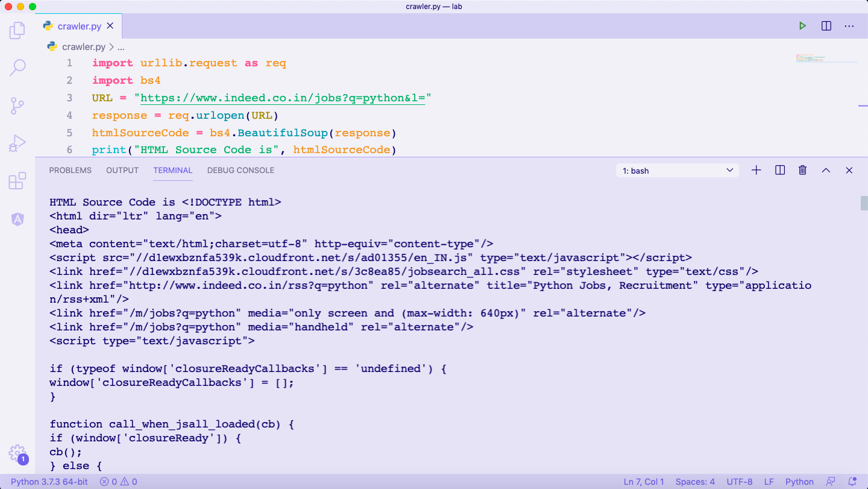
Task: Open the Search view in activity bar
Action: 17,68
